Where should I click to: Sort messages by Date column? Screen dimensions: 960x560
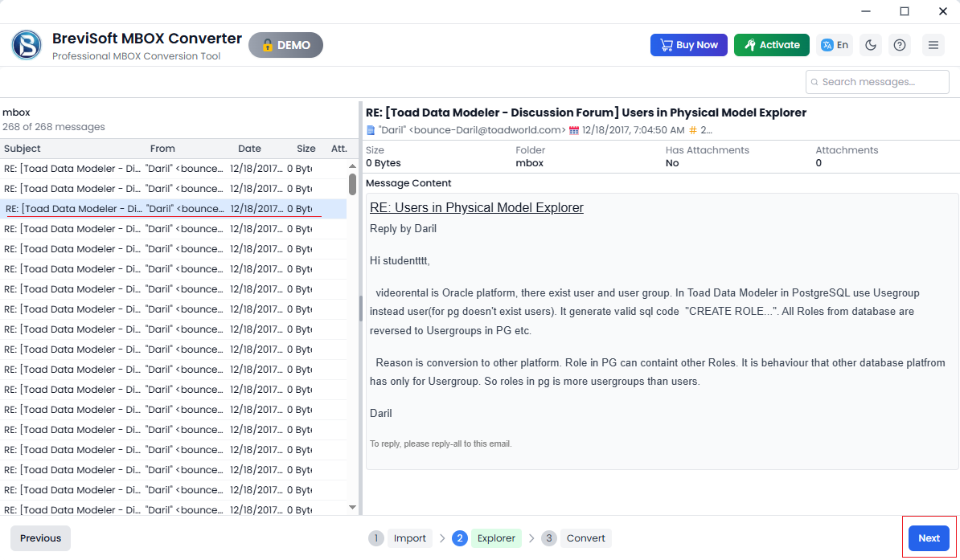coord(249,148)
